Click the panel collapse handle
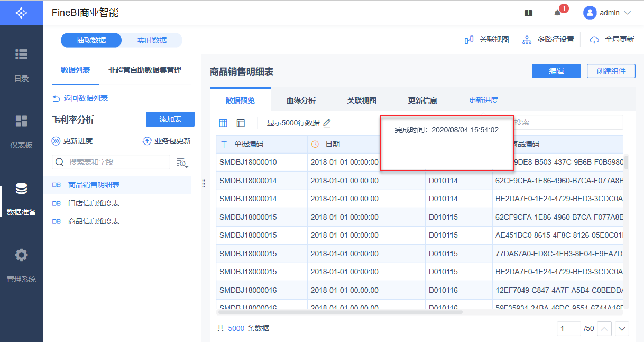 (204, 183)
